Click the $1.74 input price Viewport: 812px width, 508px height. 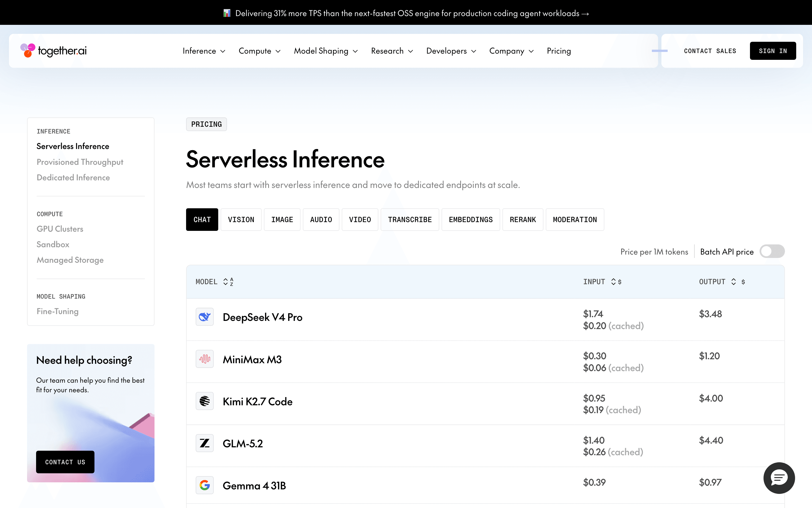[x=593, y=314]
